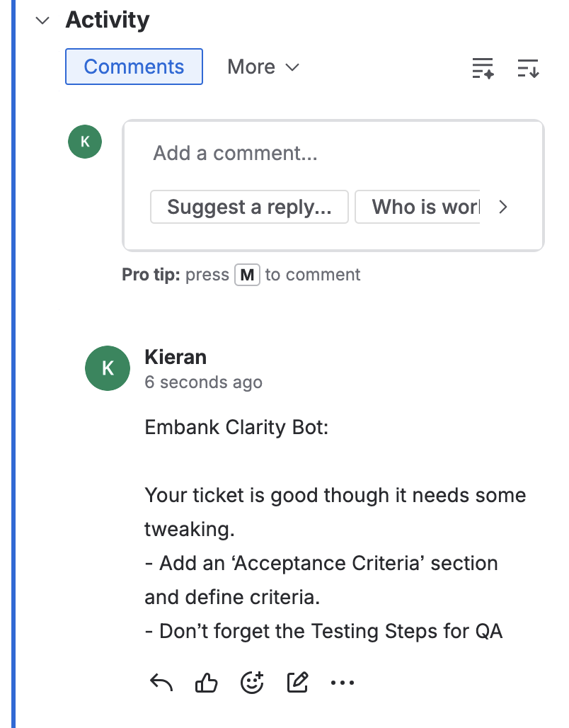
Task: Show more suggestion chips with right arrow
Action: pyautogui.click(x=503, y=207)
